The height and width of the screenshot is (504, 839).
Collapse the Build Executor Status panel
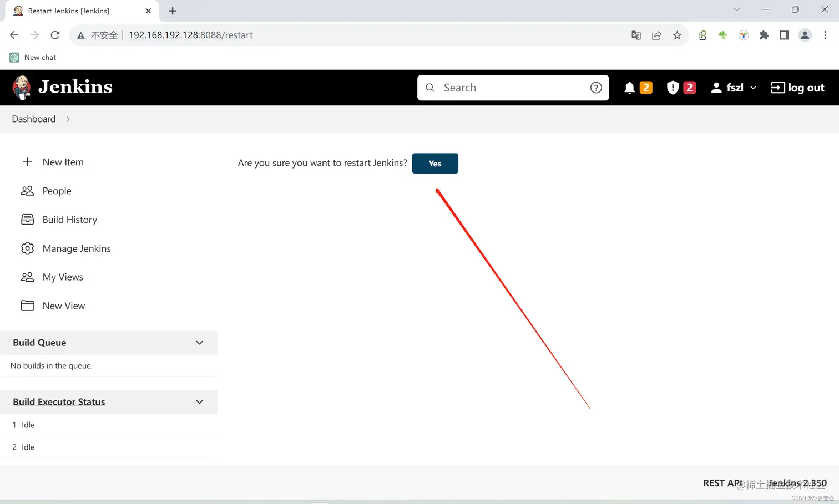click(199, 402)
